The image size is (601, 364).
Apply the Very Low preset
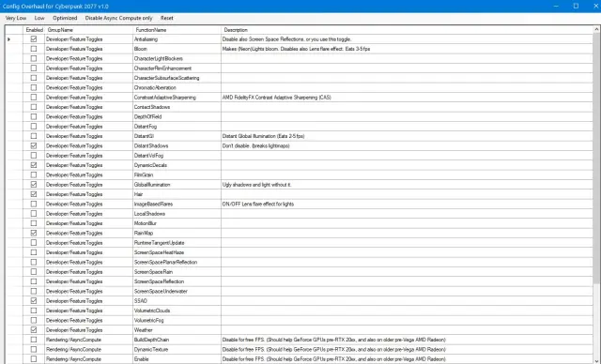pyautogui.click(x=16, y=18)
